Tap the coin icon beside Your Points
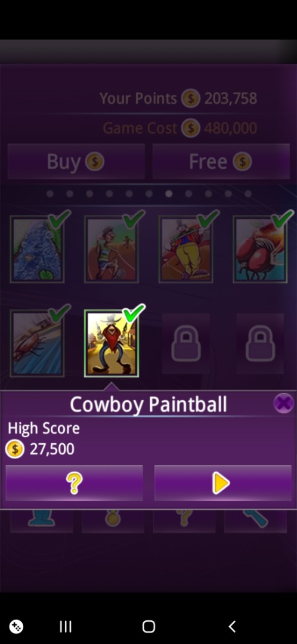Image resolution: width=297 pixels, height=644 pixels. 191,98
